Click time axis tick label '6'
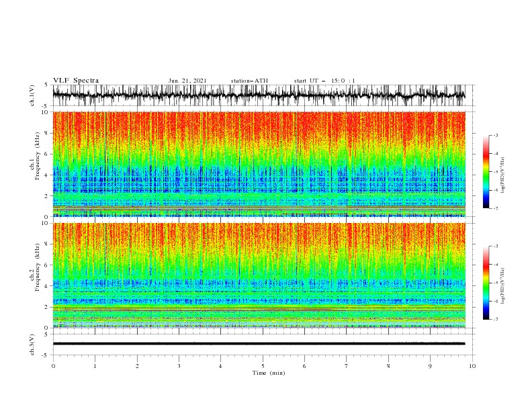Viewport: 532px width, 411px height. point(304,366)
